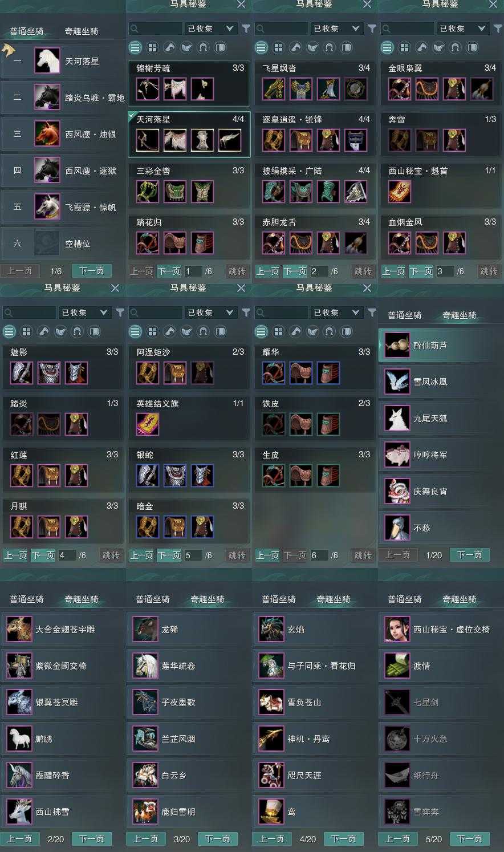This screenshot has width=504, height=852.
Task: Select the 哼哼将军 pig mount
Action: [440, 455]
